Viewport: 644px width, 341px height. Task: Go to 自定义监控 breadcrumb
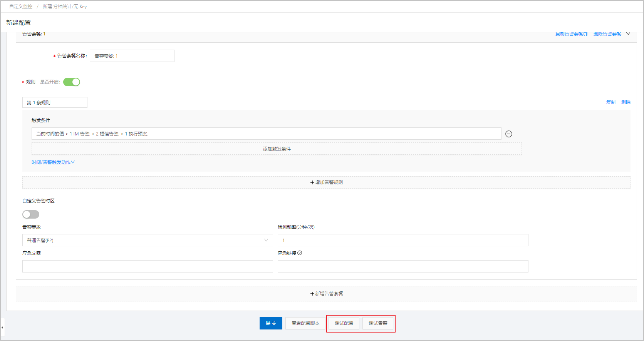point(21,7)
